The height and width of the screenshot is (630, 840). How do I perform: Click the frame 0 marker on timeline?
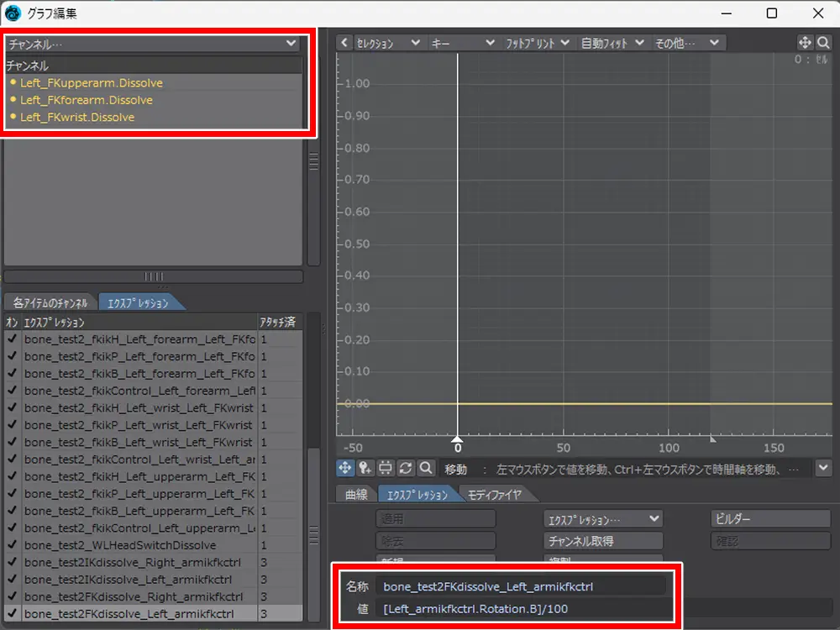457,440
